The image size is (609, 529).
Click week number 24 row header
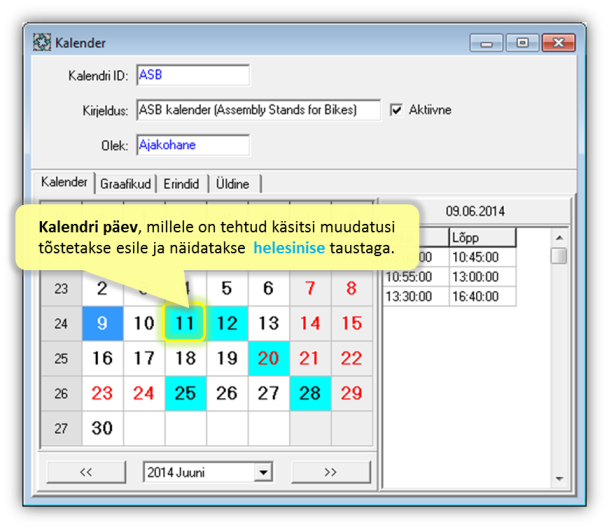coord(61,324)
